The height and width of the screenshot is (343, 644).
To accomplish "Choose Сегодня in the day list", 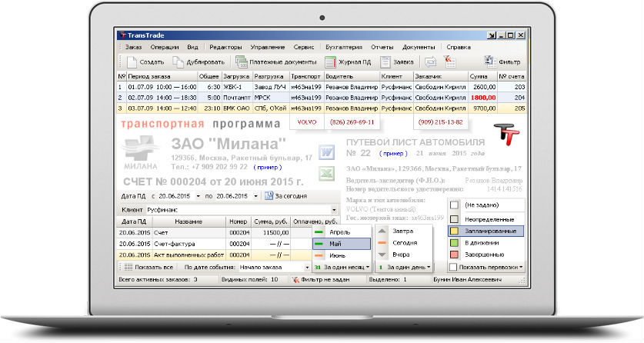I will [404, 243].
